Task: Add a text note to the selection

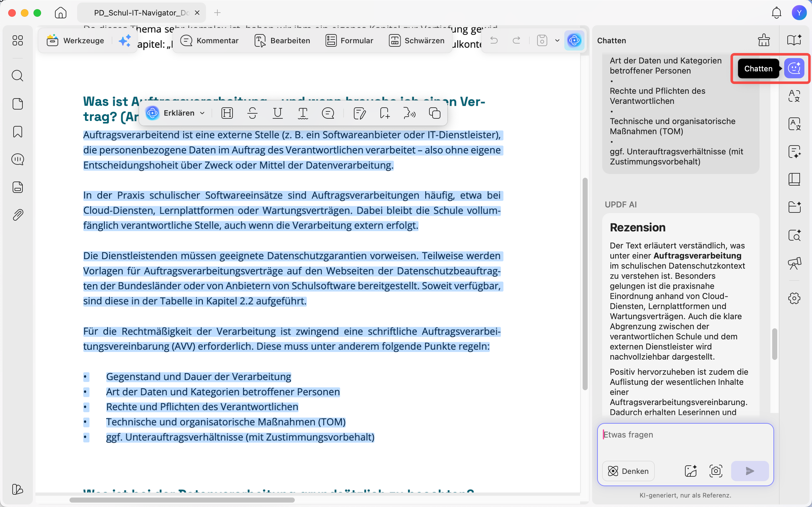Action: [359, 113]
